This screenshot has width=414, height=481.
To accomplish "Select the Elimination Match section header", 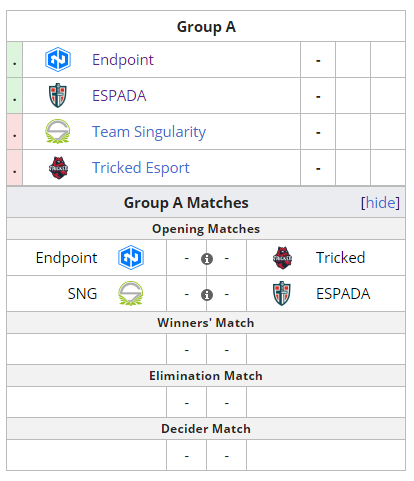I will click(x=206, y=376).
